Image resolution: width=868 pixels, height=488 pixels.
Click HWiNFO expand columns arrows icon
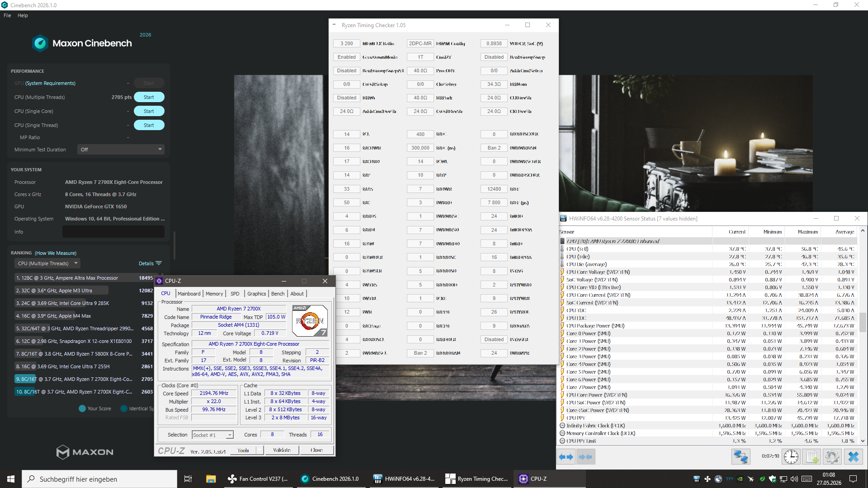pyautogui.click(x=566, y=457)
